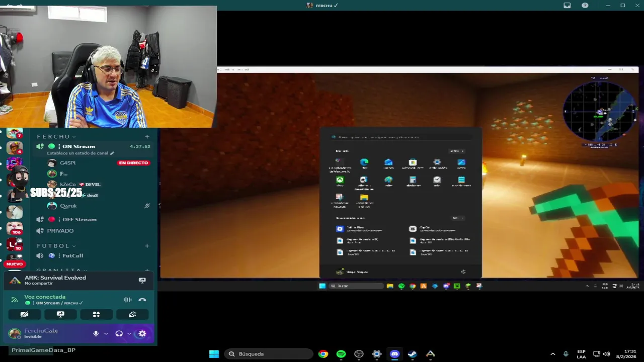The height and width of the screenshot is (362, 644).
Task: Add channel to FERCHU category
Action: (x=147, y=136)
